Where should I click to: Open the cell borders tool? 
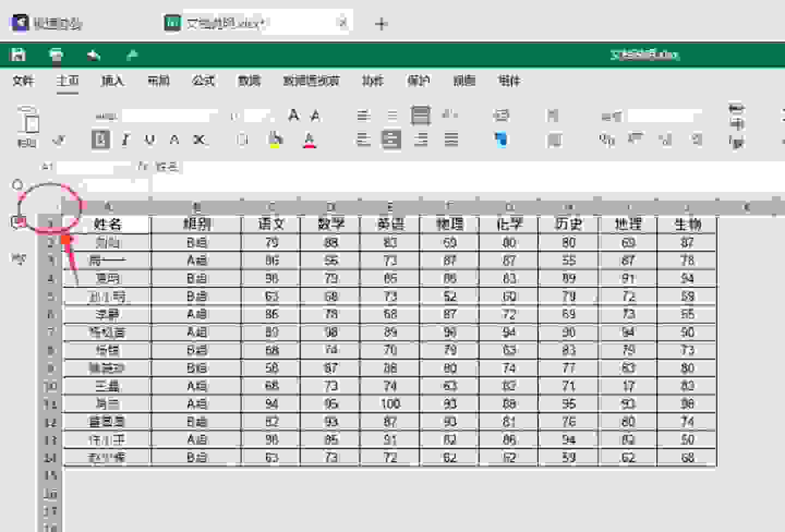pos(243,140)
